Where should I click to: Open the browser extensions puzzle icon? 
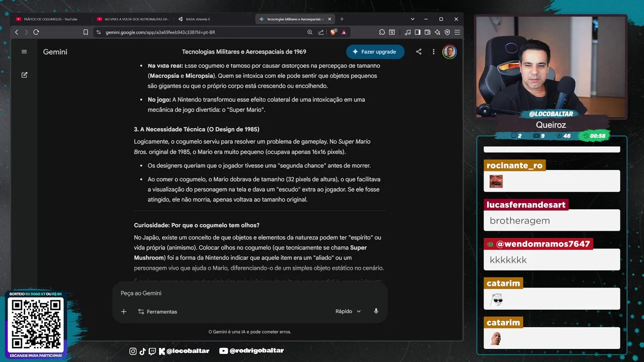point(382,32)
